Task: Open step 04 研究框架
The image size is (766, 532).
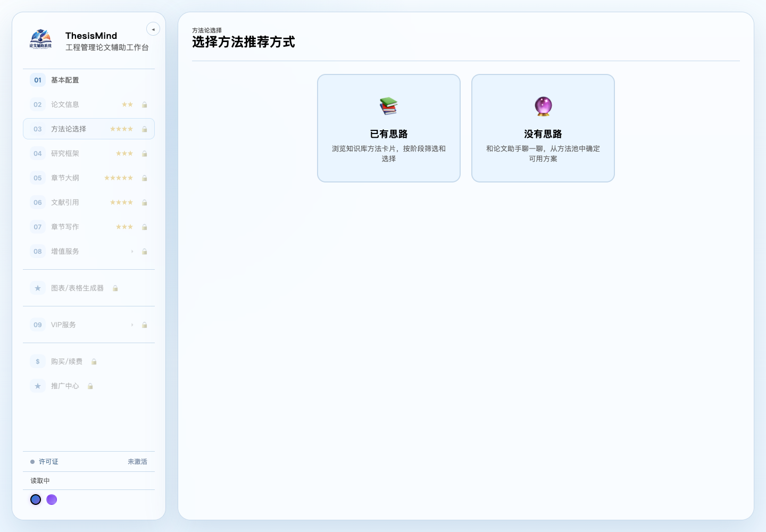Action: point(89,153)
